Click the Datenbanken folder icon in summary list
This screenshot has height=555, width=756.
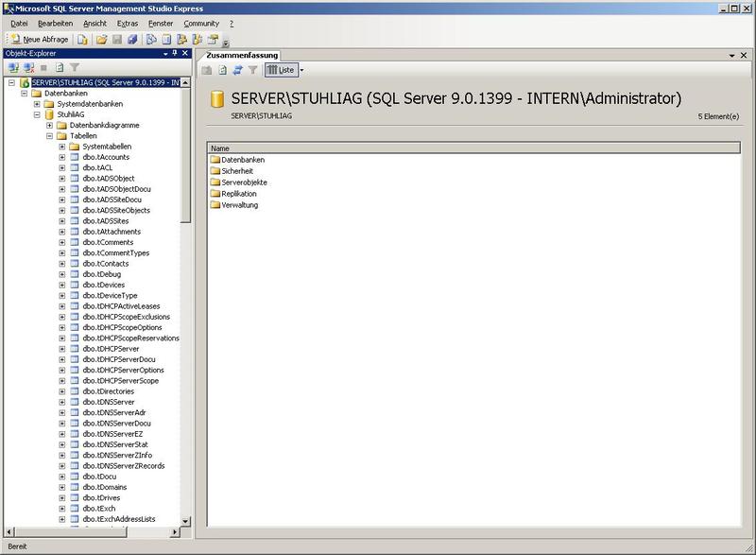click(x=215, y=160)
